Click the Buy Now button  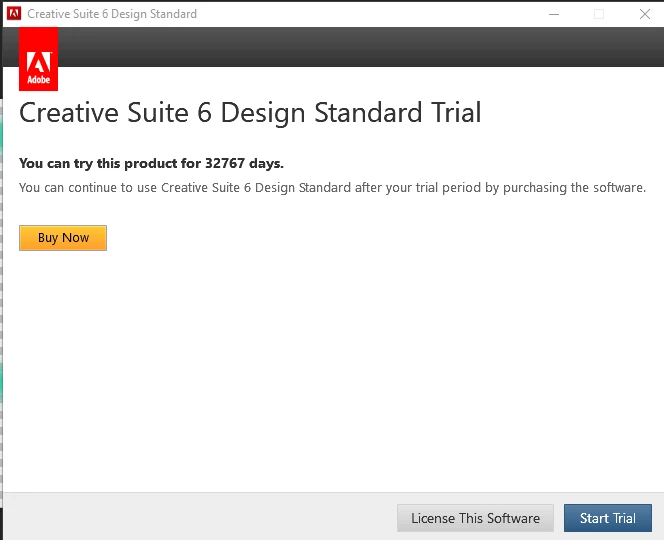pyautogui.click(x=63, y=238)
